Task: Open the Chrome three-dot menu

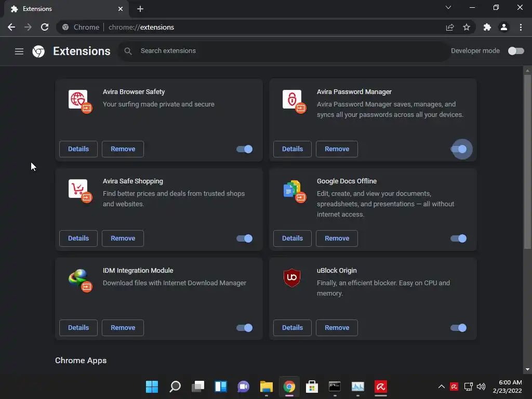Action: [x=521, y=27]
